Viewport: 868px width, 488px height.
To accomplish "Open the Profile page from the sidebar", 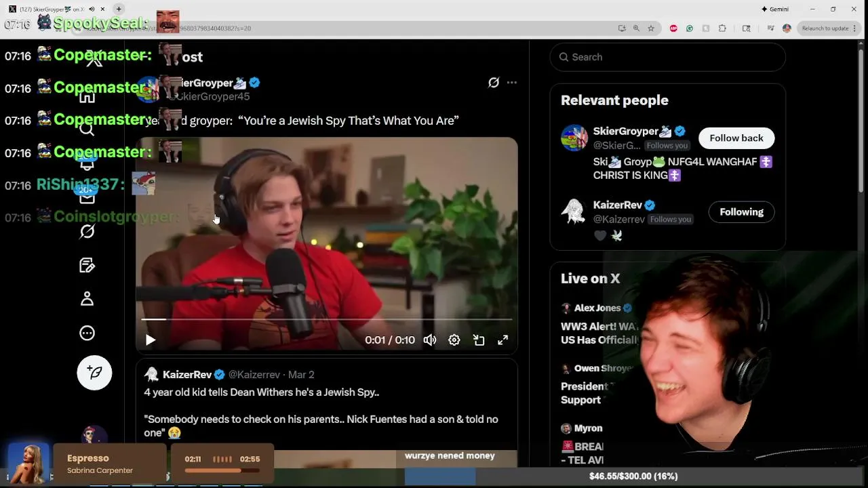I will pos(87,299).
